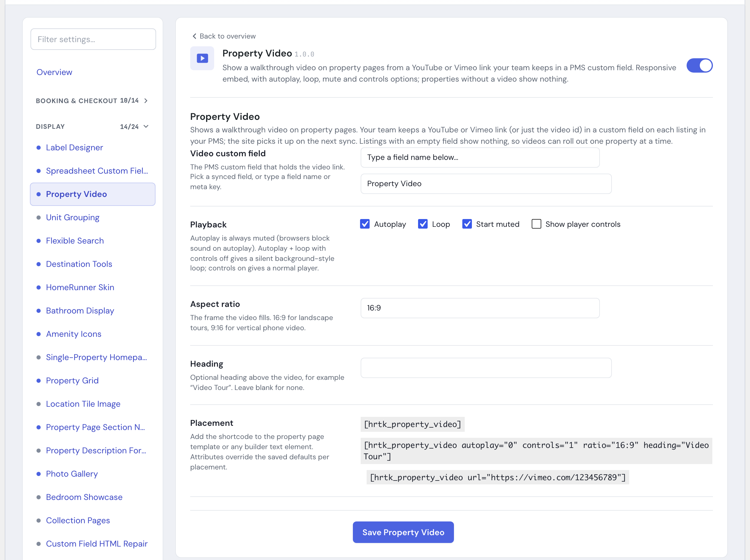Collapse the Display section chevron
This screenshot has height=560, width=750.
click(x=146, y=127)
